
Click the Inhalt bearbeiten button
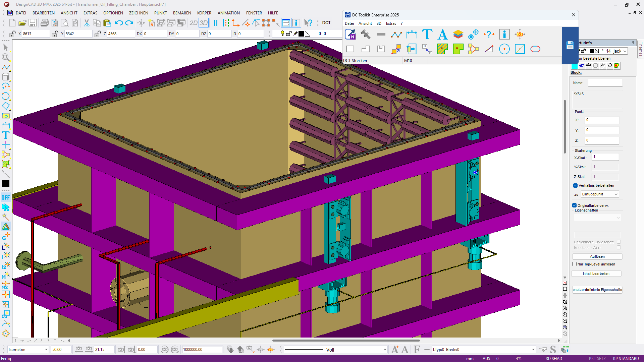pos(596,274)
